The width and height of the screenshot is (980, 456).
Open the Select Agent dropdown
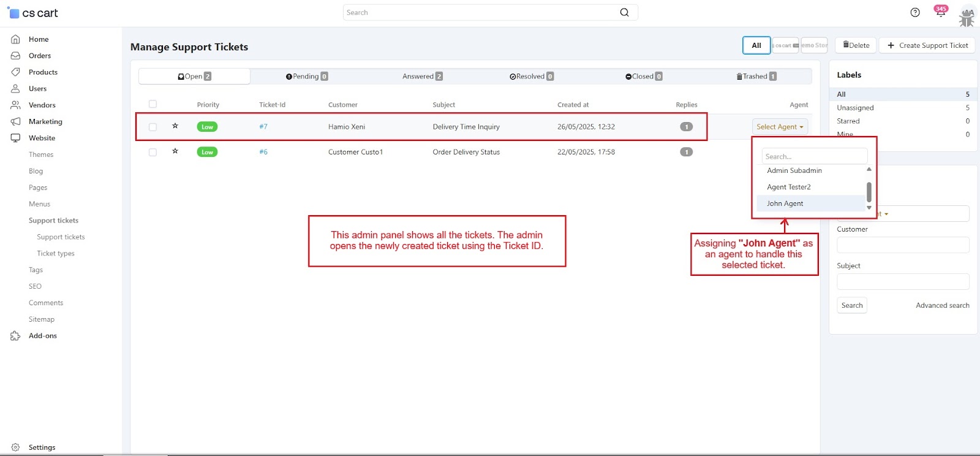(x=779, y=127)
